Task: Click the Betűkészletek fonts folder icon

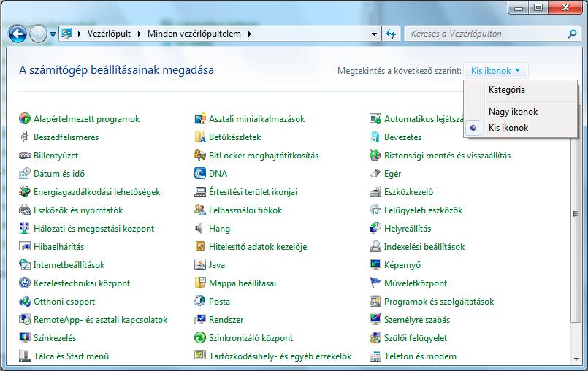Action: [200, 137]
